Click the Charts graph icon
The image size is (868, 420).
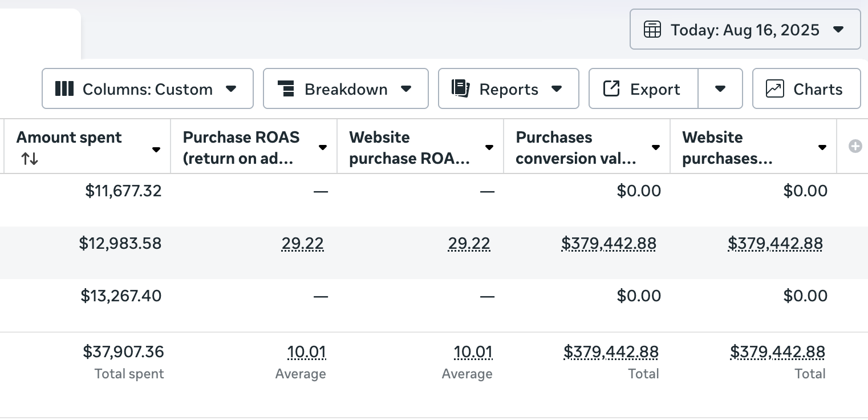(774, 88)
